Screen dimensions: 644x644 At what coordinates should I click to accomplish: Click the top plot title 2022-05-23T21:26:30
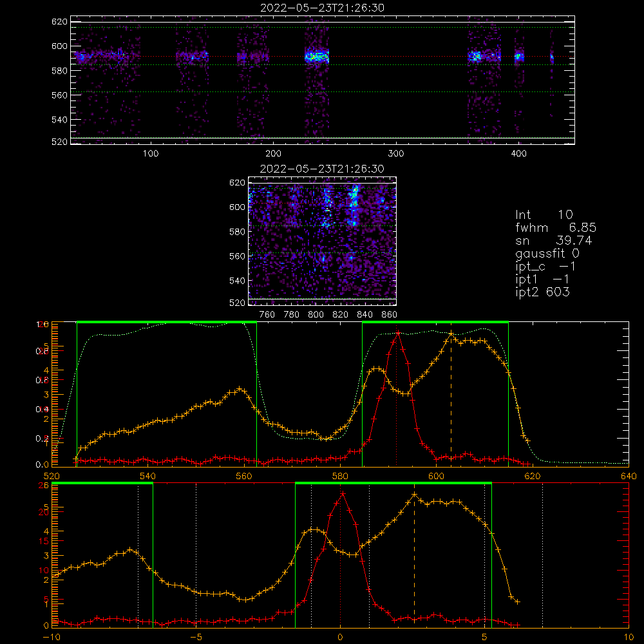click(x=322, y=8)
